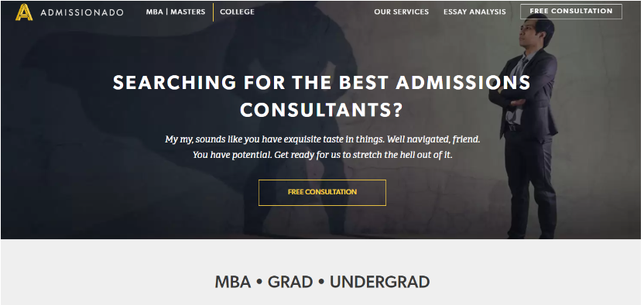Click the ADMISSIONADO wordmark text
The width and height of the screenshot is (644, 305).
pyautogui.click(x=82, y=12)
